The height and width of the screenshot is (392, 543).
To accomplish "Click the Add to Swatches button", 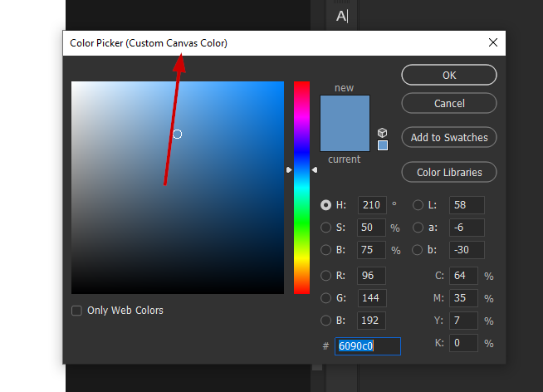I will pos(449,138).
